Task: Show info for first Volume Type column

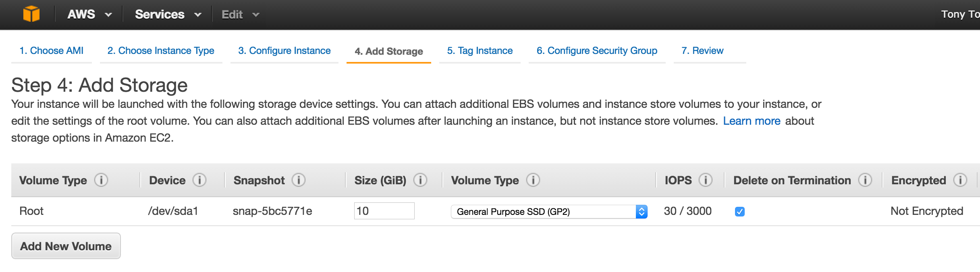Action: pos(101,180)
